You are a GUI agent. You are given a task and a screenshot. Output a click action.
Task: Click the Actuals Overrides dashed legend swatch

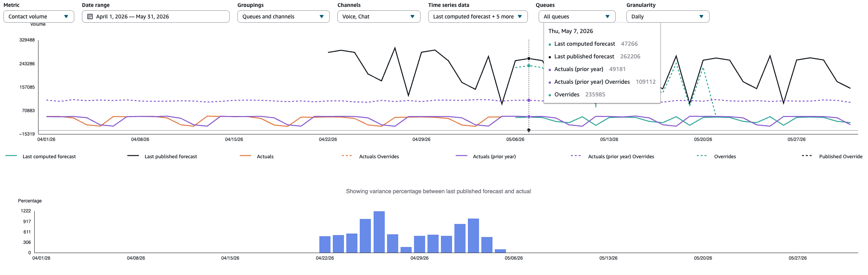point(347,156)
